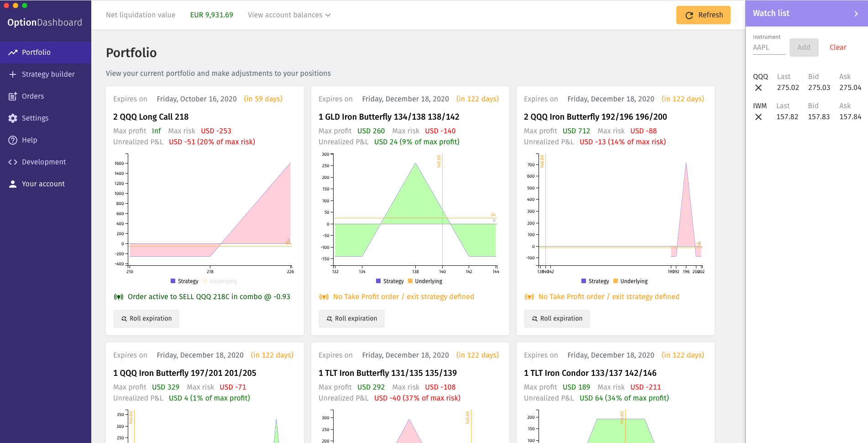Open Settings from the sidebar
The image size is (868, 443).
click(35, 118)
